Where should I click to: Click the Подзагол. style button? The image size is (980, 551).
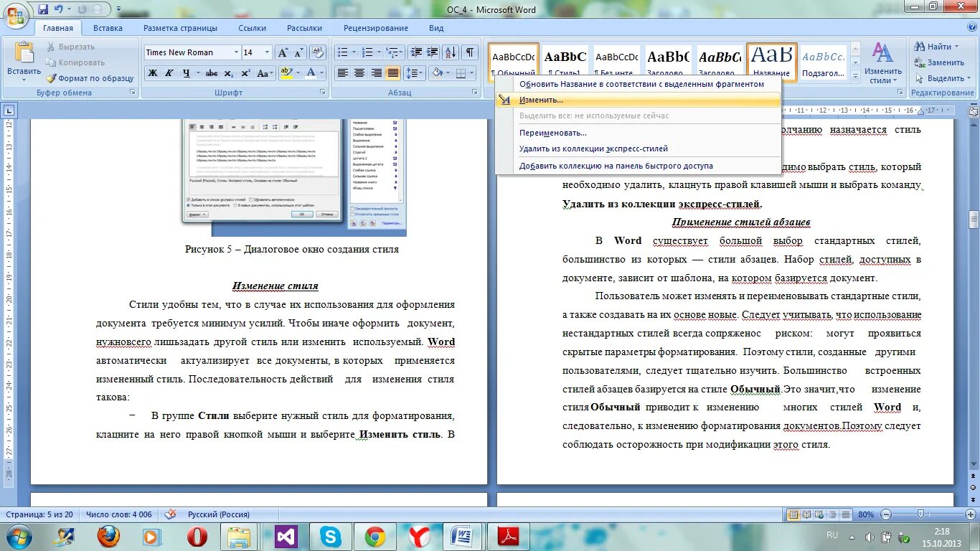(823, 62)
